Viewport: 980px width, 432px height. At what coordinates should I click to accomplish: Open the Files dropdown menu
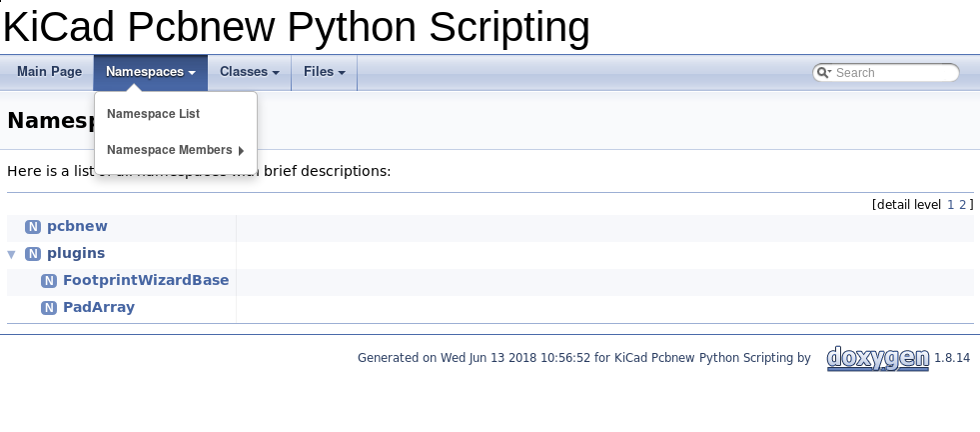coord(324,72)
